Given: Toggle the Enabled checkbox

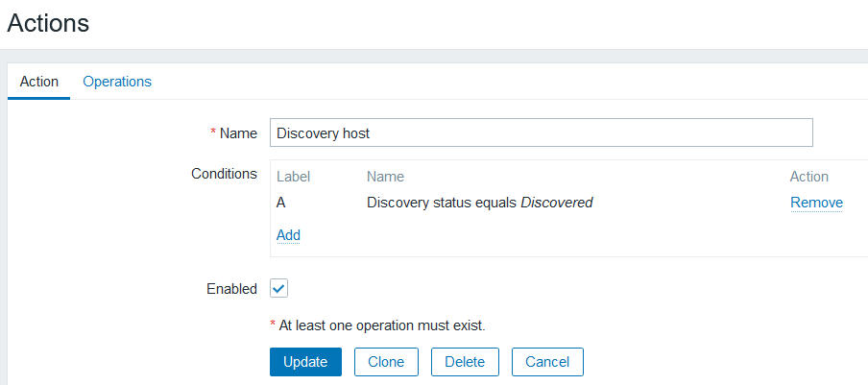Looking at the screenshot, I should tap(279, 288).
